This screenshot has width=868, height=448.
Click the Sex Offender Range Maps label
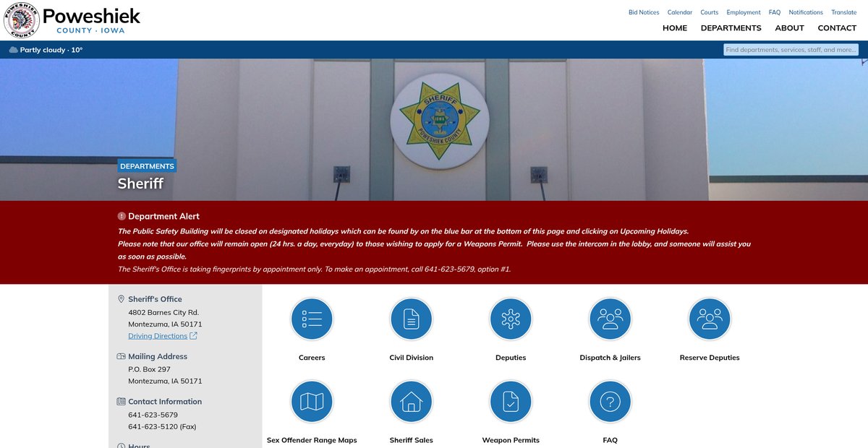click(x=312, y=440)
